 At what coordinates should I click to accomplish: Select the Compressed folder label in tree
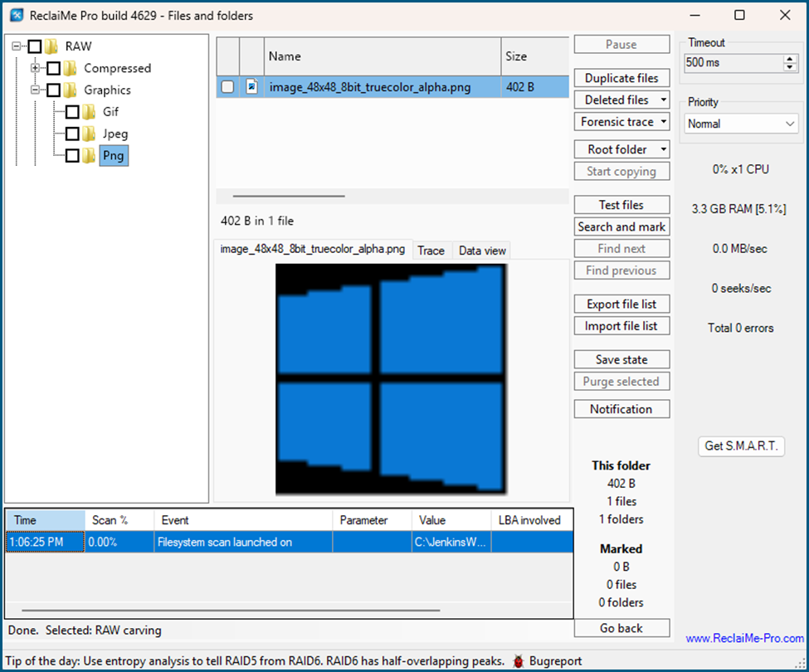point(118,68)
